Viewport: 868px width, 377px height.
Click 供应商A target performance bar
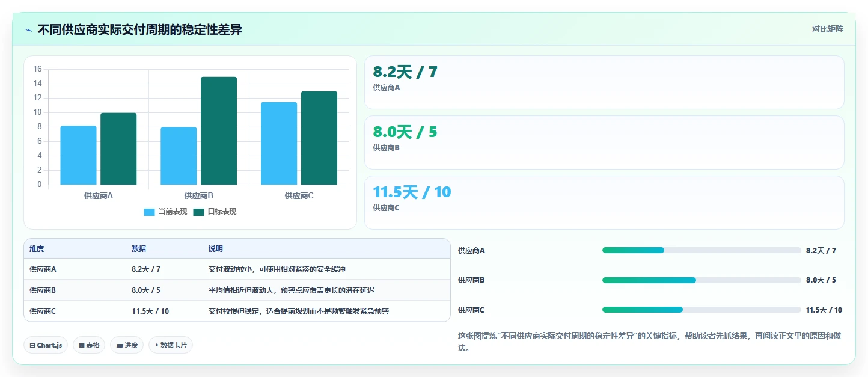point(118,149)
